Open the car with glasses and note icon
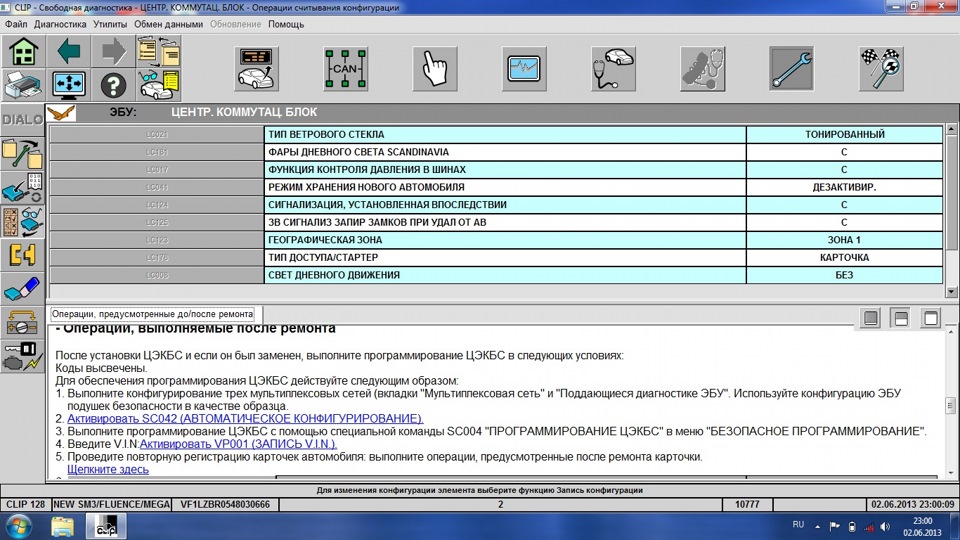The width and height of the screenshot is (960, 540). click(x=159, y=84)
